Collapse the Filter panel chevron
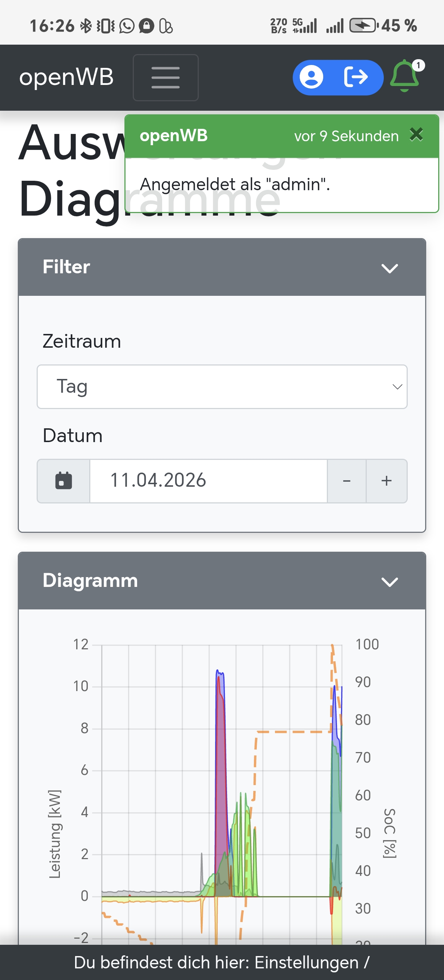 [x=390, y=268]
